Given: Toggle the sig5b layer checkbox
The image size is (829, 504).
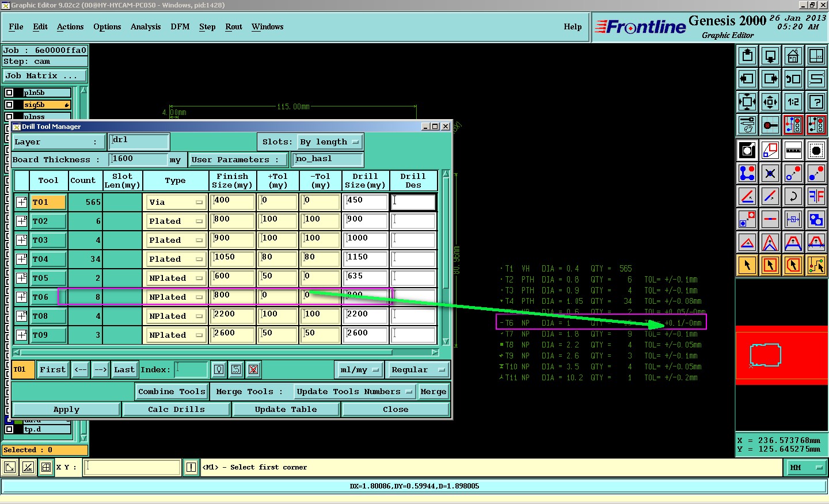Looking at the screenshot, I should click(x=9, y=105).
